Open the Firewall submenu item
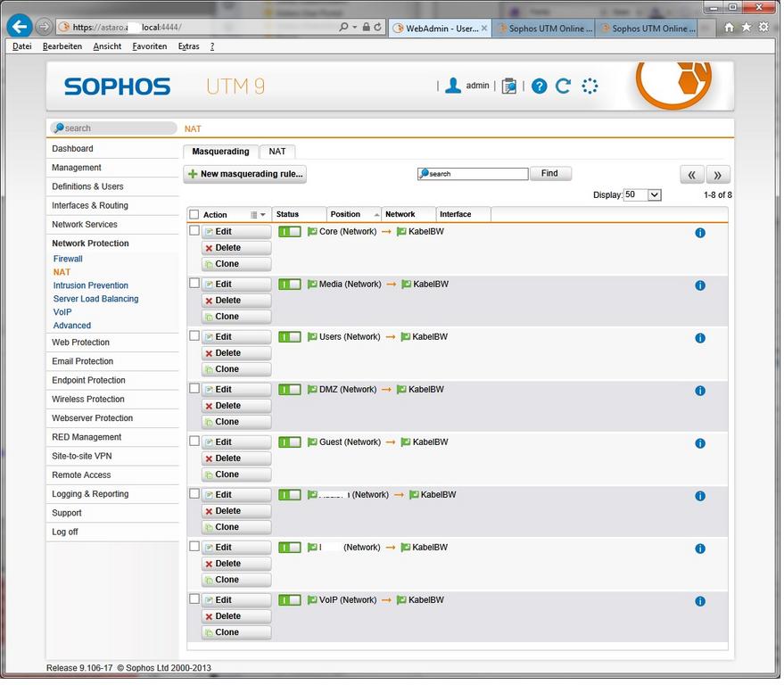 tap(68, 259)
